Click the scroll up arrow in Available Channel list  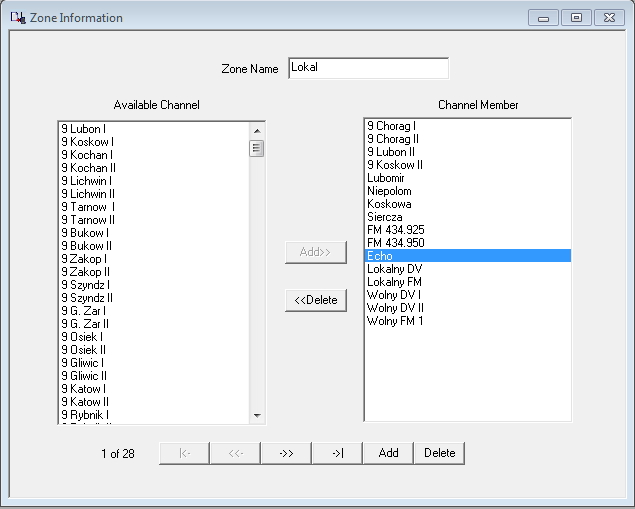tap(257, 131)
